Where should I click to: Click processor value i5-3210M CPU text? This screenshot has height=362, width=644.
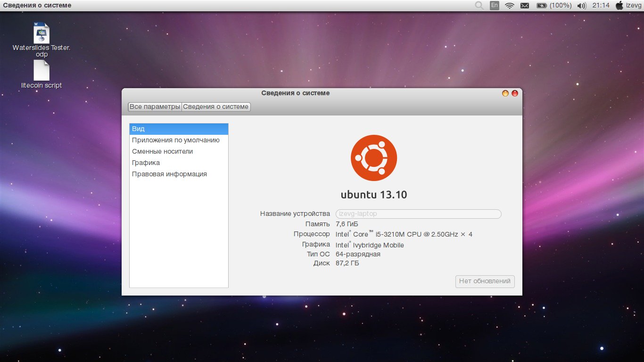pyautogui.click(x=404, y=234)
